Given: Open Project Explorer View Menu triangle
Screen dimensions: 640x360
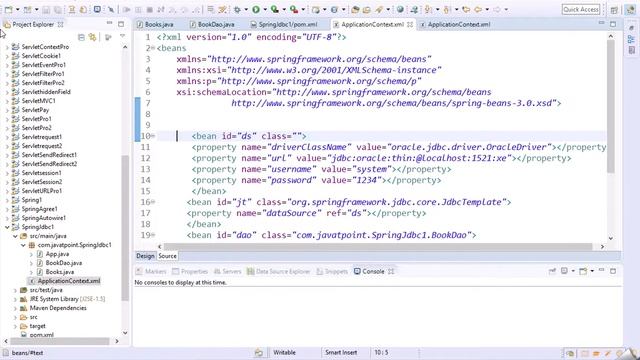Looking at the screenshot, I should click(x=122, y=37).
